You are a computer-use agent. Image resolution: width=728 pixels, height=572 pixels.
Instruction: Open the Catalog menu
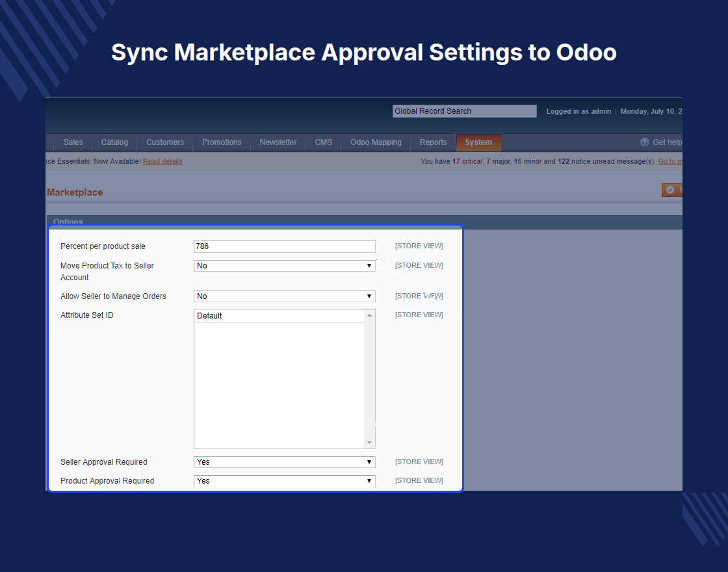pyautogui.click(x=114, y=142)
